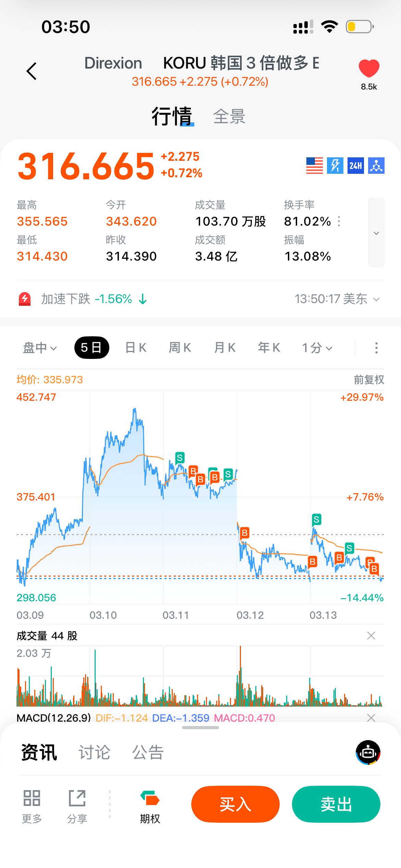Open the 盘中 session dropdown

39,348
